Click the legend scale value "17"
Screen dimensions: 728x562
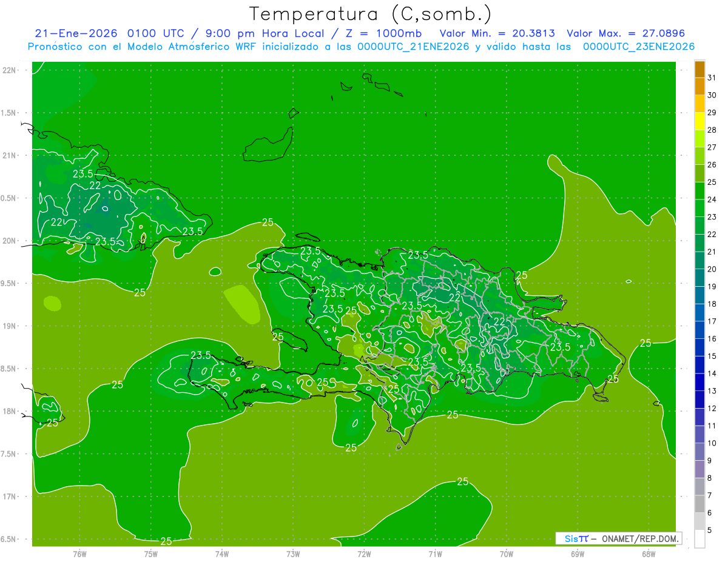(712, 321)
